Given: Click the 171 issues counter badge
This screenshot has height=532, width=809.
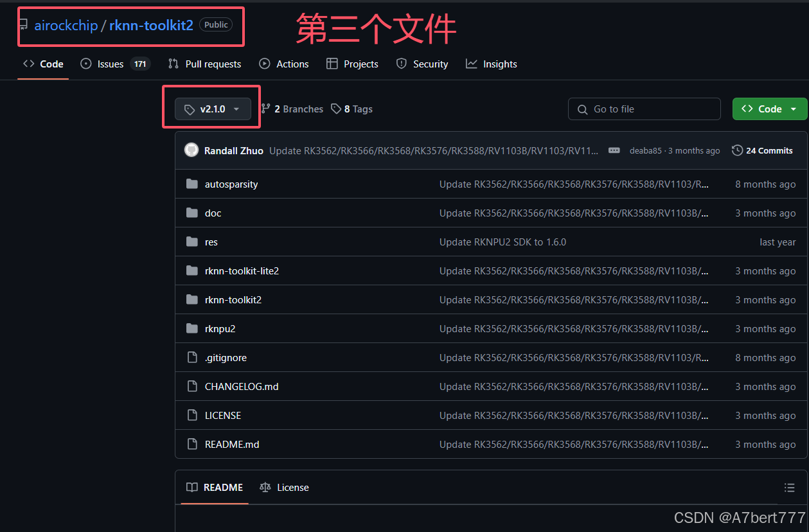Looking at the screenshot, I should coord(140,64).
